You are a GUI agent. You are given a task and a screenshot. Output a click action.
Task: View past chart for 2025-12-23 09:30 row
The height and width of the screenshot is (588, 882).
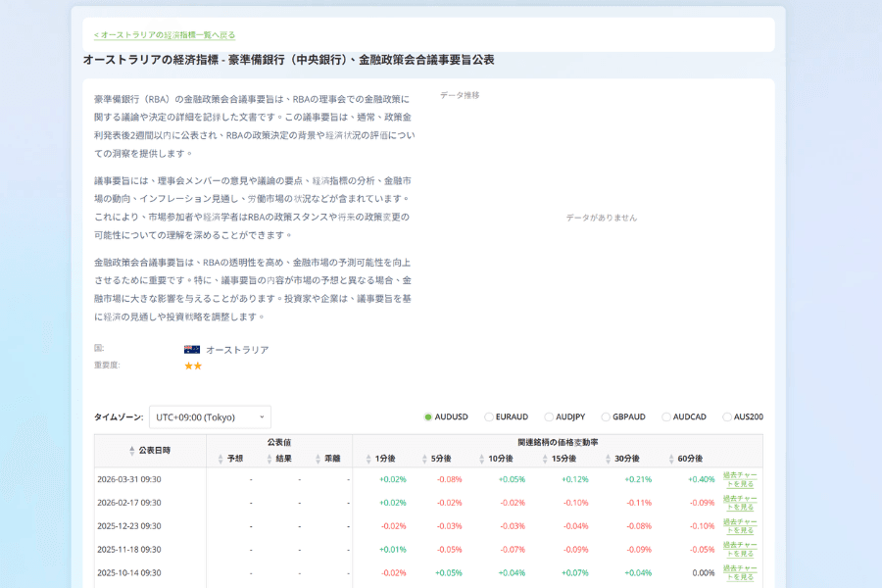point(740,526)
